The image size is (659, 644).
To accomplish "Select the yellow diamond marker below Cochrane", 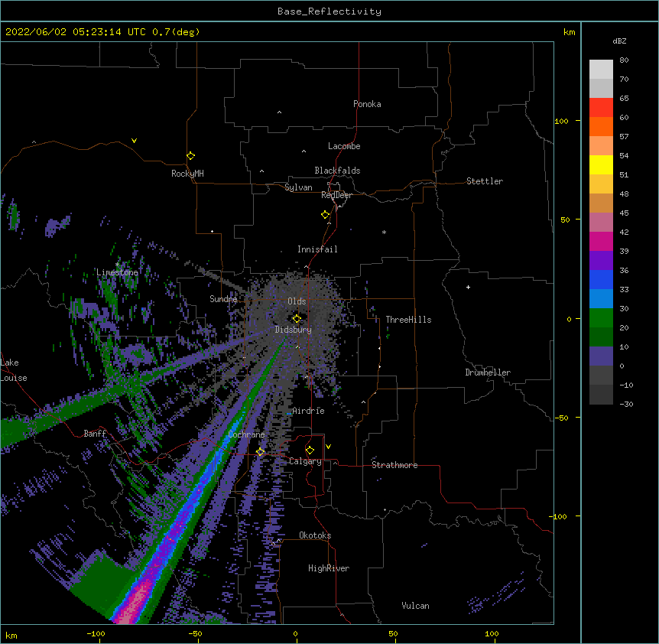I will pyautogui.click(x=260, y=451).
